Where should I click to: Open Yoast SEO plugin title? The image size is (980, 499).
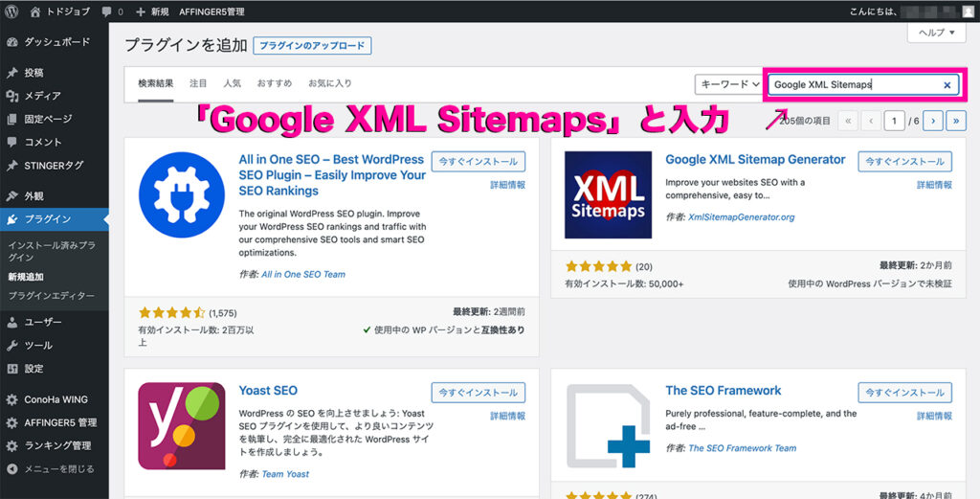(x=268, y=391)
